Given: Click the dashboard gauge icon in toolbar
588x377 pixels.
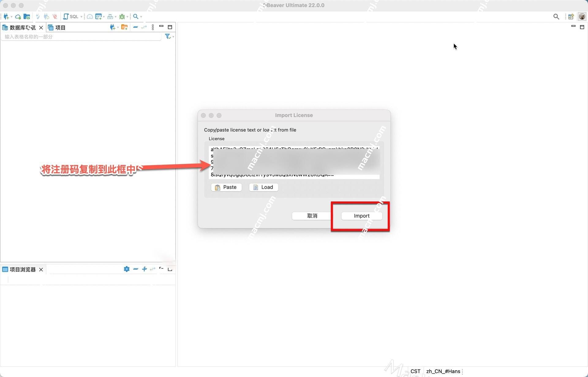Looking at the screenshot, I should pos(90,17).
